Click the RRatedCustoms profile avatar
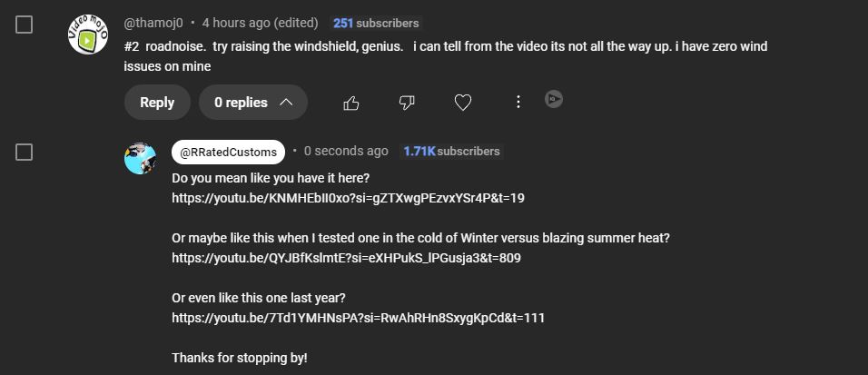The height and width of the screenshot is (375, 868). [x=140, y=158]
